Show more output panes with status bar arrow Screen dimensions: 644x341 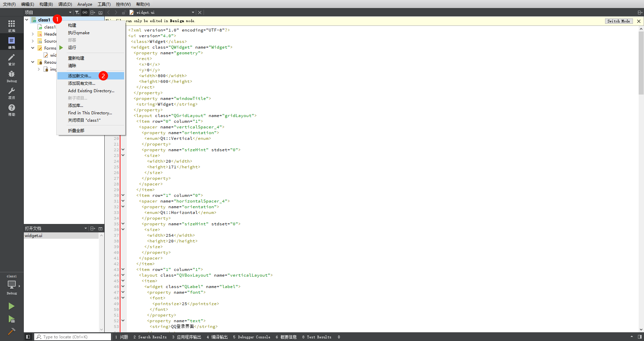coord(632,337)
